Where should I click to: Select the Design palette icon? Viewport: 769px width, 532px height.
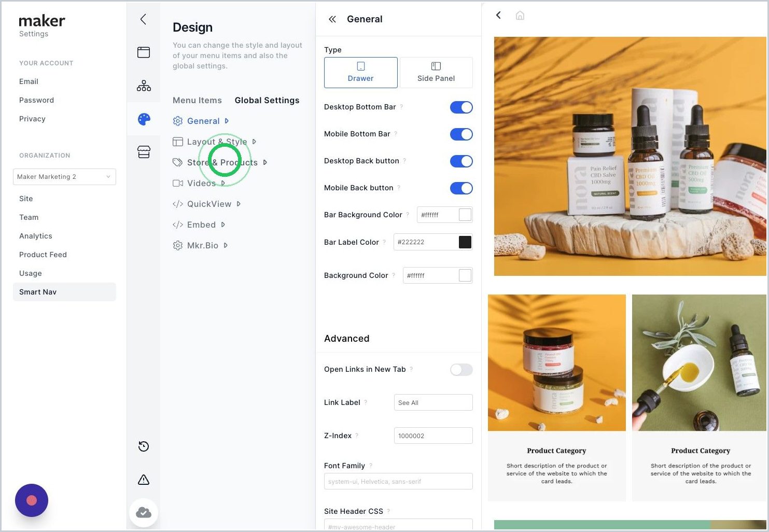point(144,119)
